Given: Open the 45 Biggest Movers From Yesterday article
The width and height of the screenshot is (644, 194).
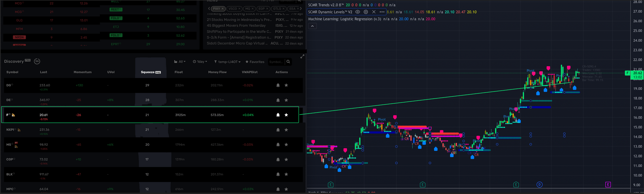Looking at the screenshot, I should click(x=236, y=25).
